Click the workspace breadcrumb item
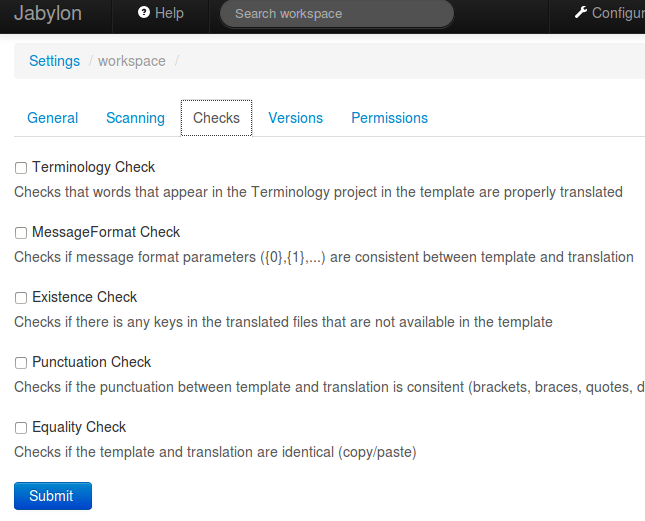Image resolution: width=645 pixels, height=521 pixels. [131, 61]
